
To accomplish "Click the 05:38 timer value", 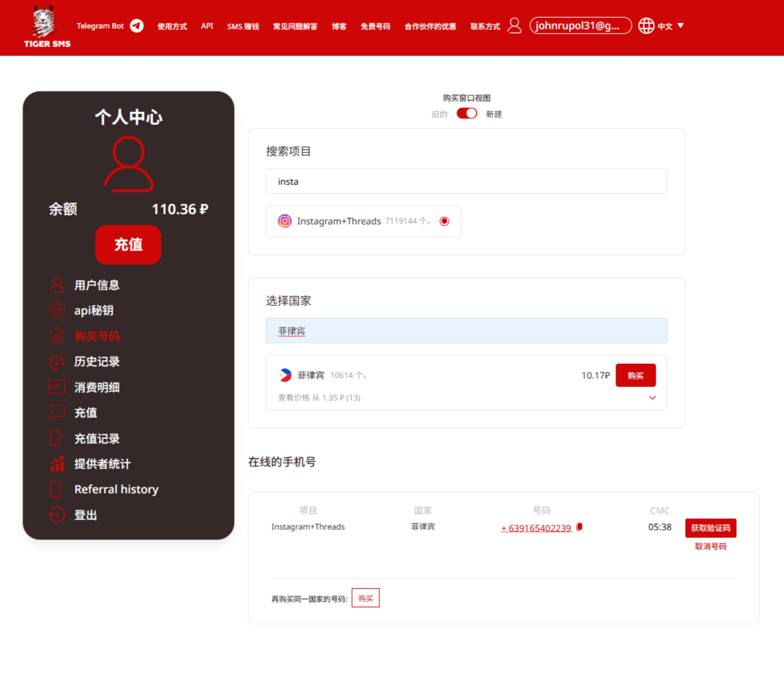I will (x=660, y=527).
